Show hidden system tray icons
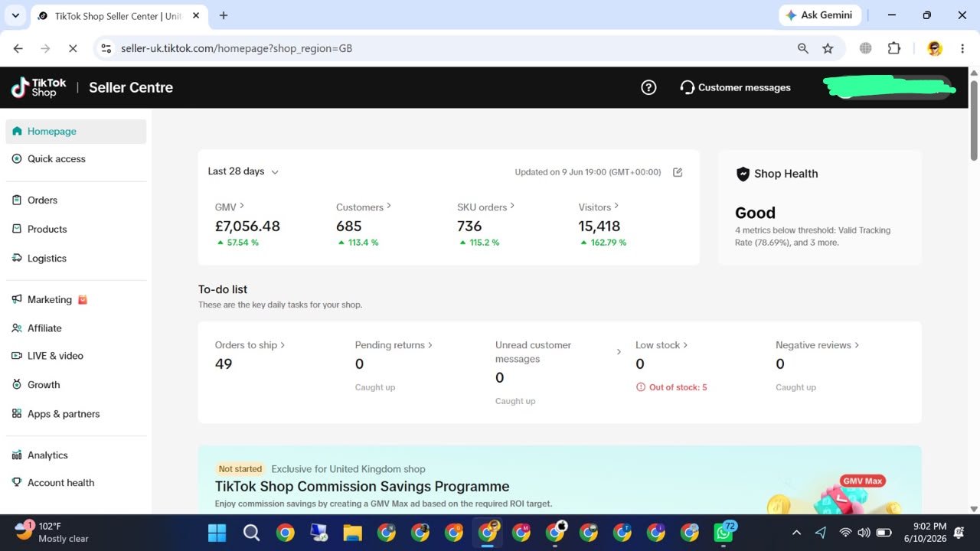980x551 pixels. 796,533
